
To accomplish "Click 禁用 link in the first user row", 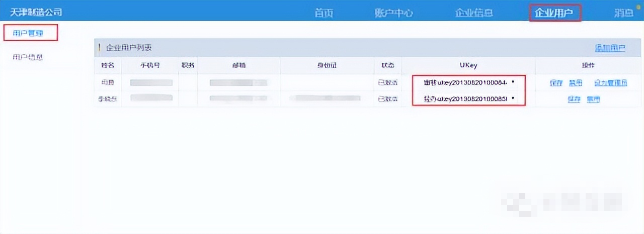I will tap(575, 83).
